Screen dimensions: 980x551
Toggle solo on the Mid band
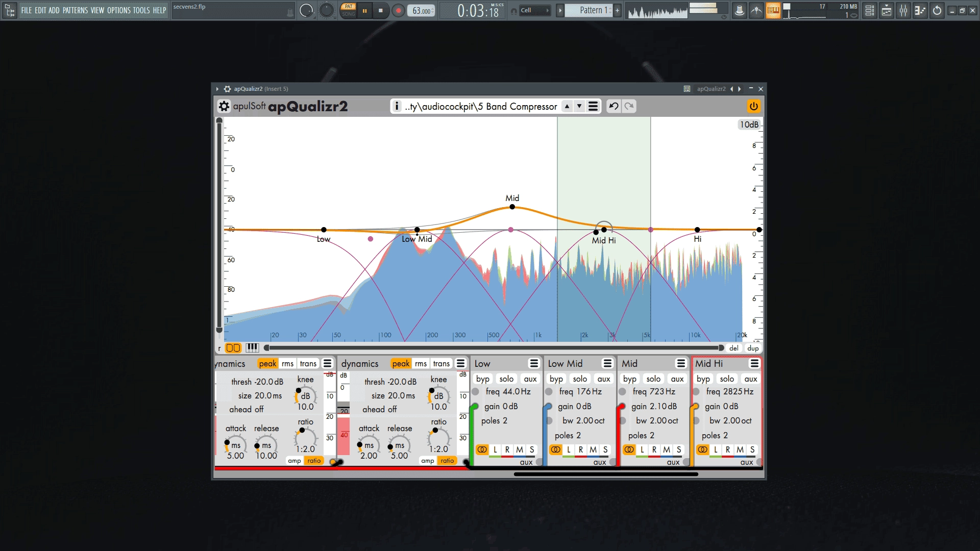(653, 379)
